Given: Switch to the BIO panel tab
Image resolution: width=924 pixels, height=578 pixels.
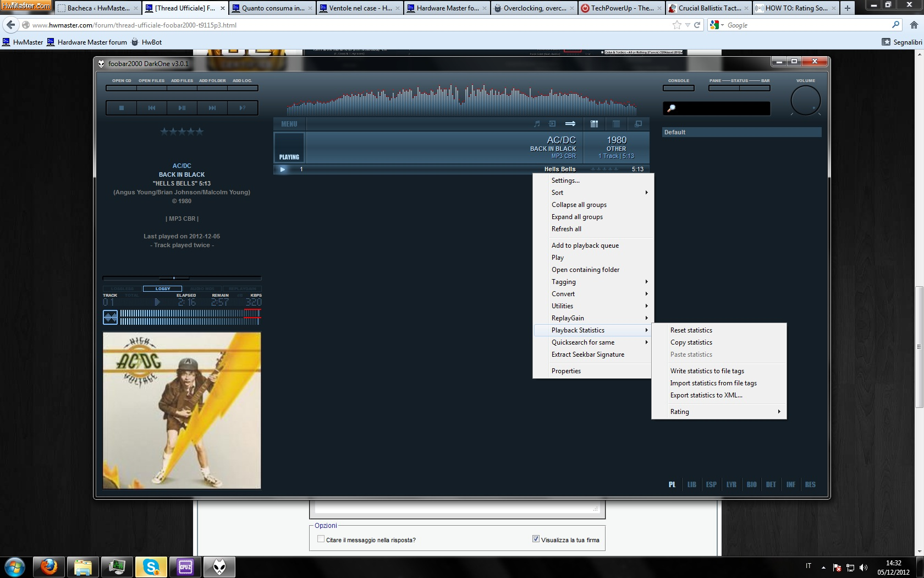Looking at the screenshot, I should 751,484.
